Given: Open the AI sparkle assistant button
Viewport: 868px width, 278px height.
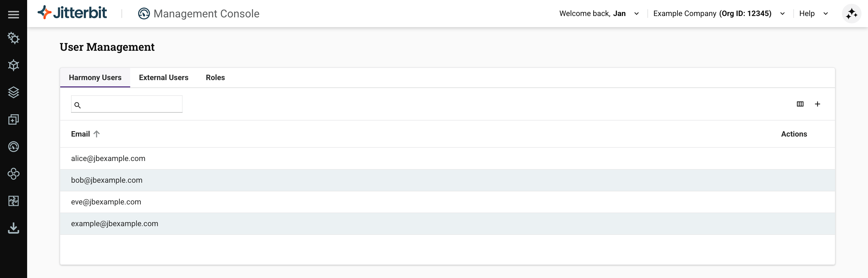Looking at the screenshot, I should click(x=851, y=14).
